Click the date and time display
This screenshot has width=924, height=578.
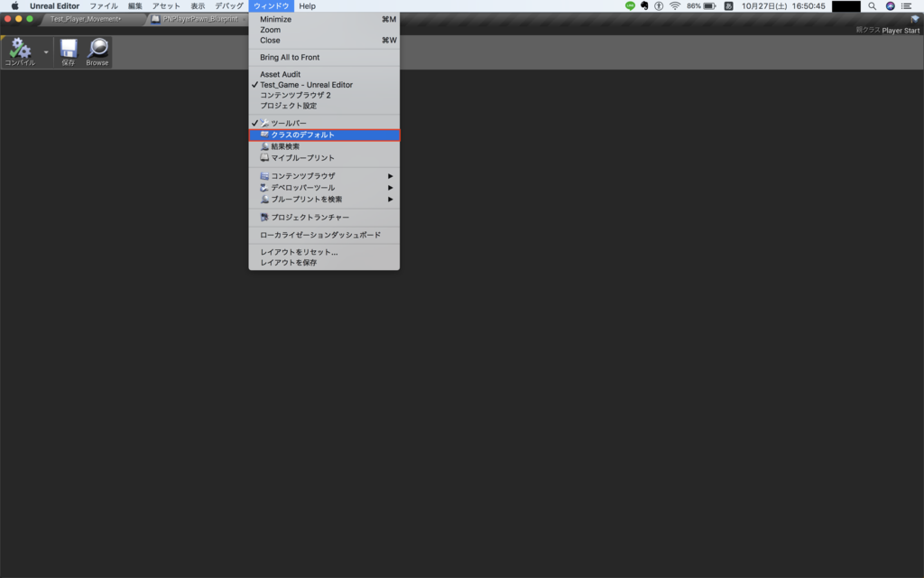pyautogui.click(x=783, y=6)
